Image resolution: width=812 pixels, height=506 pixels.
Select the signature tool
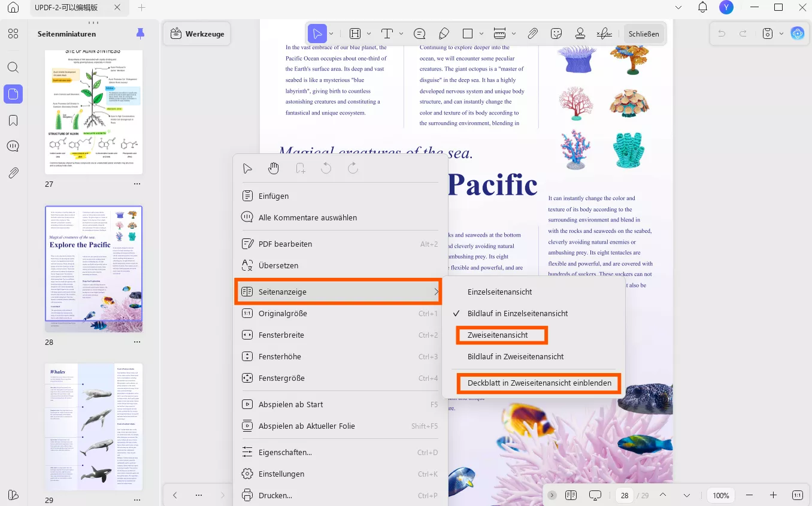(605, 34)
